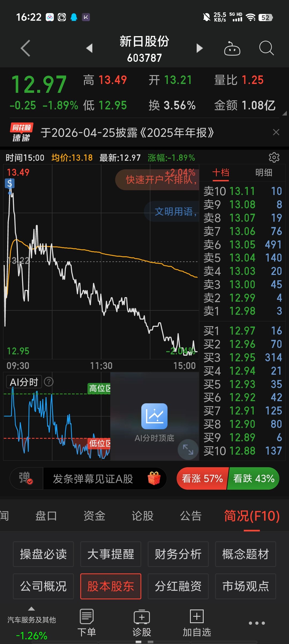Close the annual report notice banner
Image resolution: width=289 pixels, height=644 pixels.
(276, 132)
